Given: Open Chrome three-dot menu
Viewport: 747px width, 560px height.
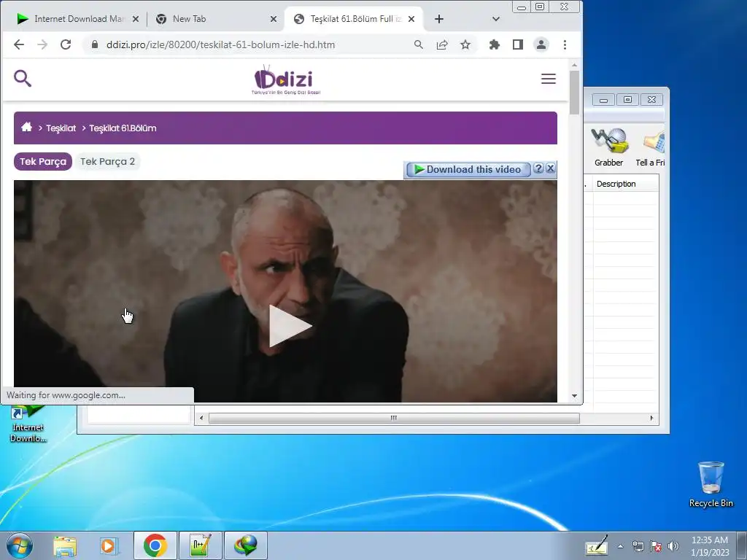Looking at the screenshot, I should (x=565, y=44).
